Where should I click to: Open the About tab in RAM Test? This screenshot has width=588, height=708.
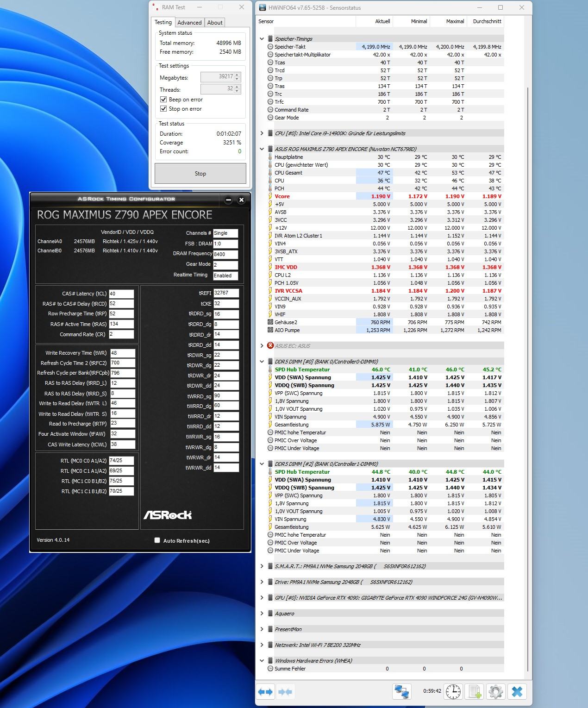click(215, 23)
